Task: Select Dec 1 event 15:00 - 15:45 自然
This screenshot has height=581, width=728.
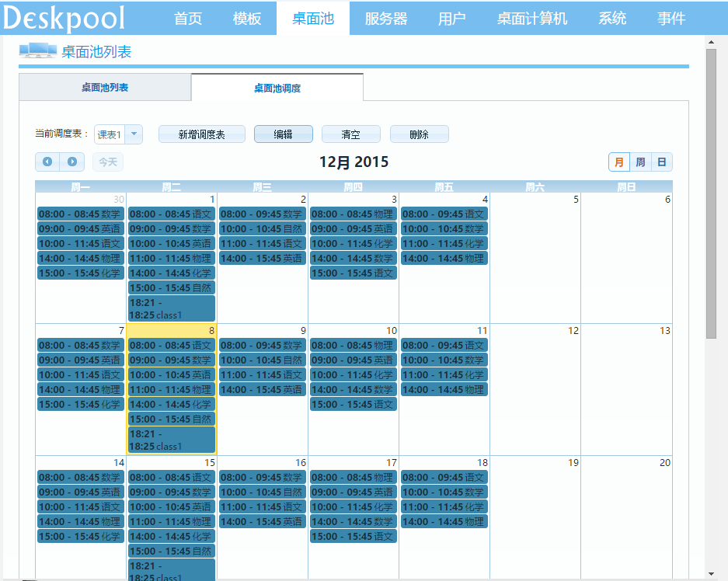Action: tap(172, 287)
